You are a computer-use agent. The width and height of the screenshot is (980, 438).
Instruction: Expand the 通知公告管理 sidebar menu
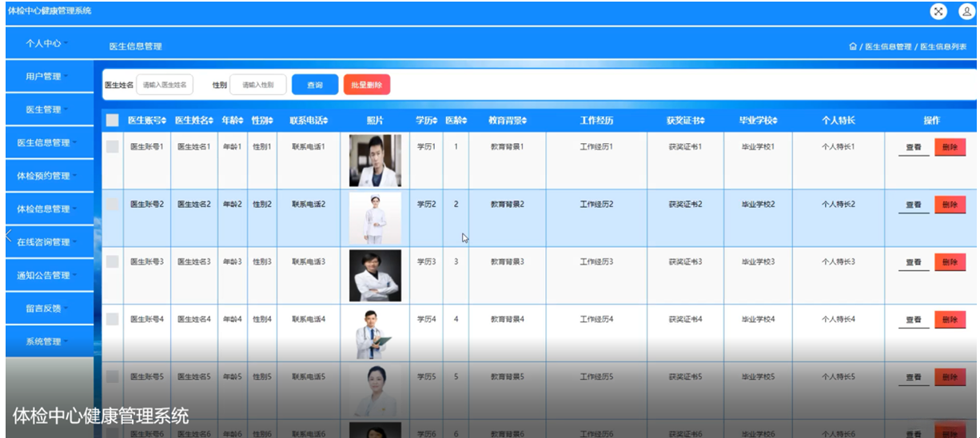tap(48, 276)
